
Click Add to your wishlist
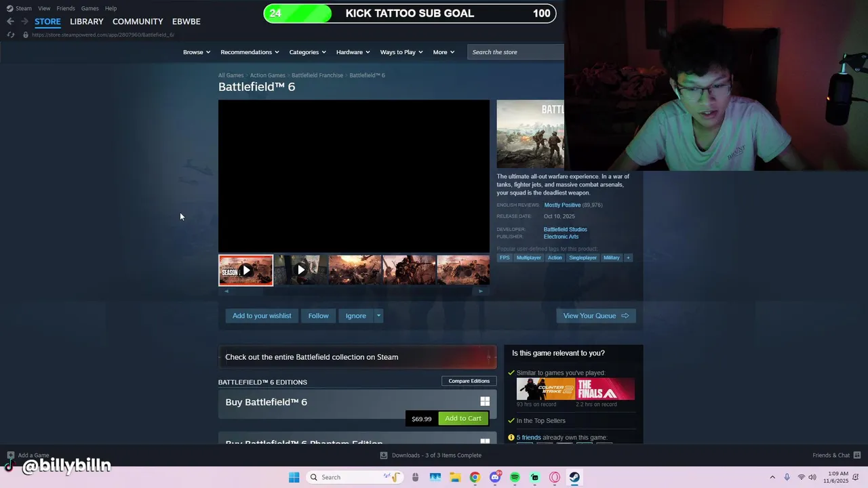262,316
